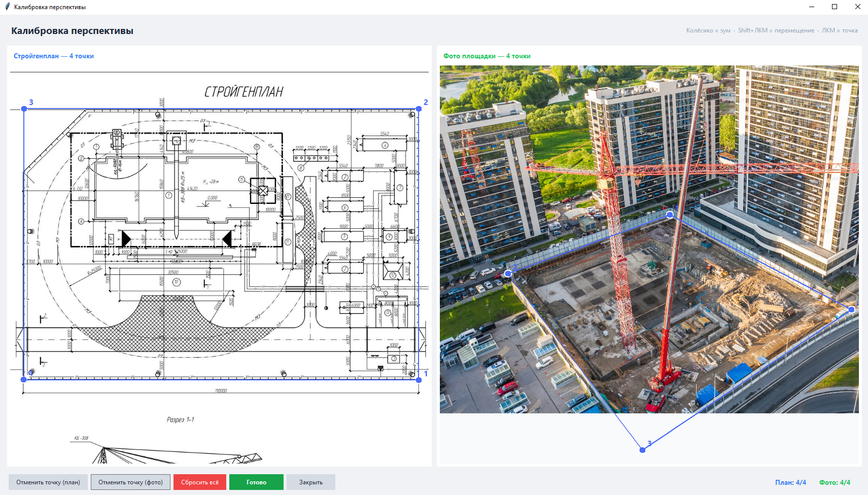
Task: Select calibration point 4 on the site plan
Action: [24, 379]
